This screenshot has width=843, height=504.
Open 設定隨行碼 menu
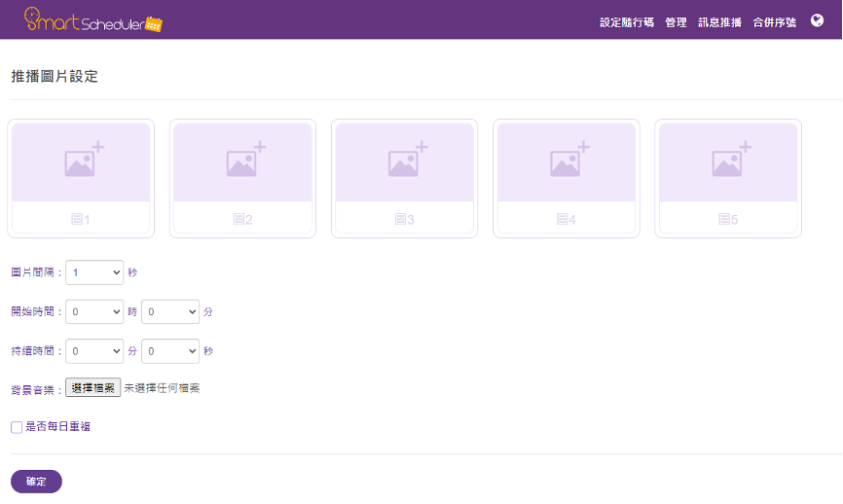(x=627, y=22)
